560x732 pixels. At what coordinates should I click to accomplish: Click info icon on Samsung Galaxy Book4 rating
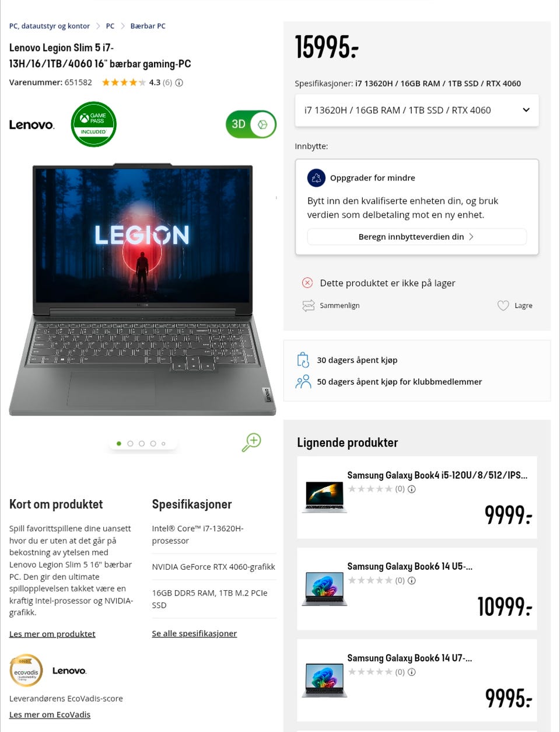[x=411, y=489]
